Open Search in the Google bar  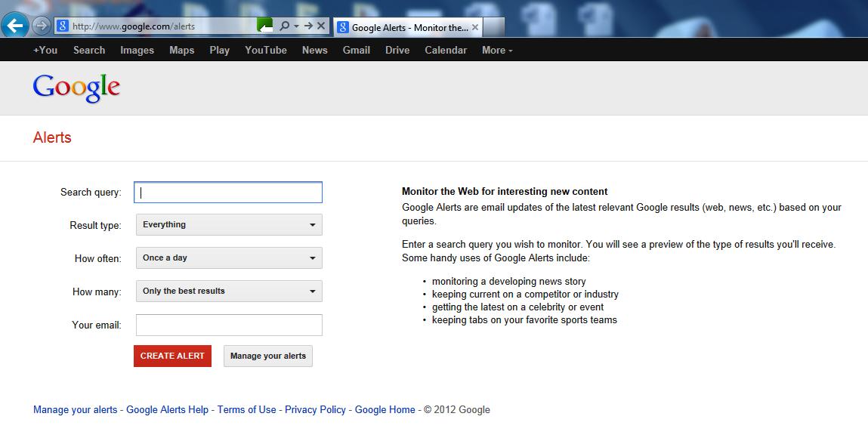[x=89, y=50]
